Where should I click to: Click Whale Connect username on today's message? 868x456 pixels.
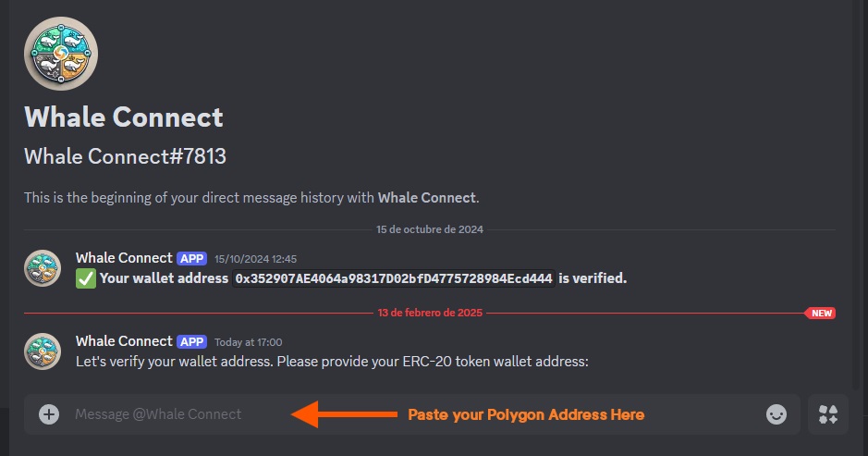click(124, 341)
